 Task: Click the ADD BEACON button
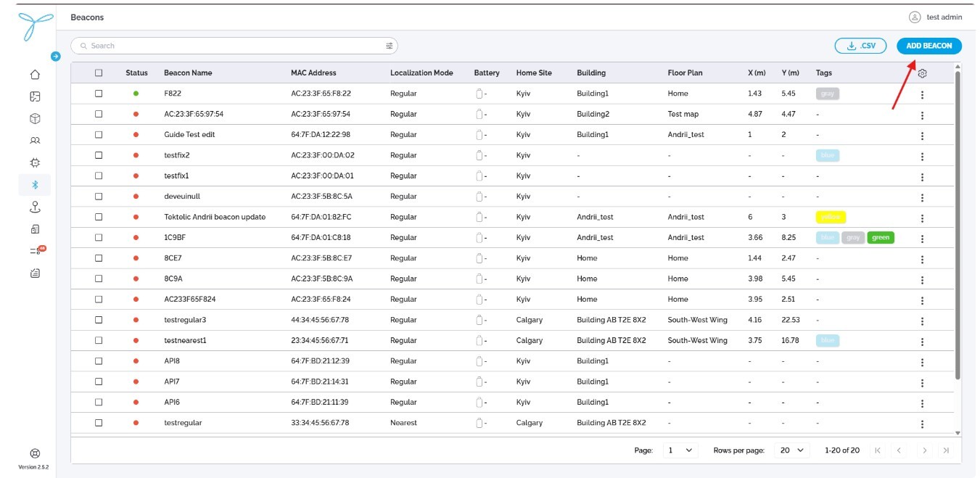929,46
